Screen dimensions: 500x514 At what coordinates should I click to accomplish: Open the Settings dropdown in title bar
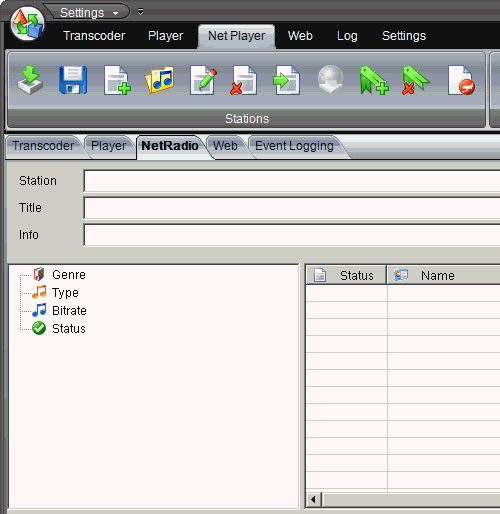89,13
